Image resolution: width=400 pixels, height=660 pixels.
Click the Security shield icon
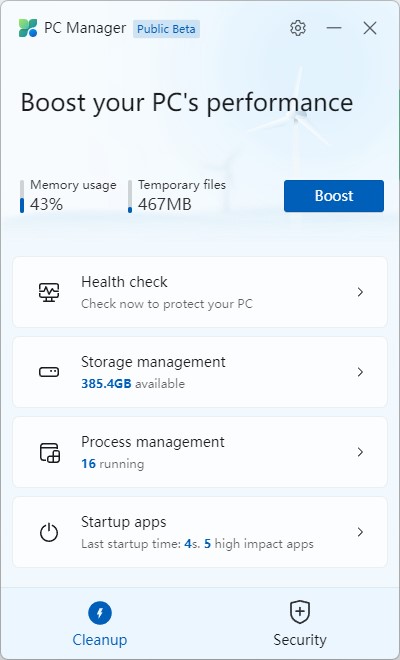300,612
